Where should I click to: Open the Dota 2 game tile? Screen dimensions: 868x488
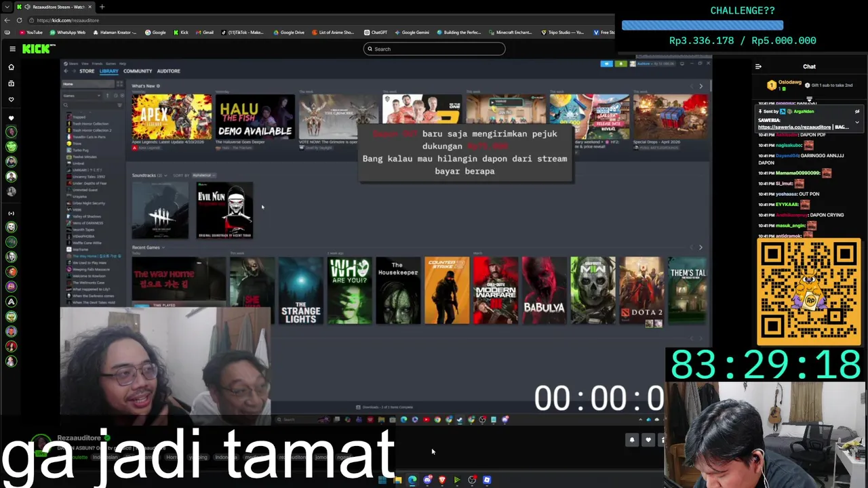(642, 290)
